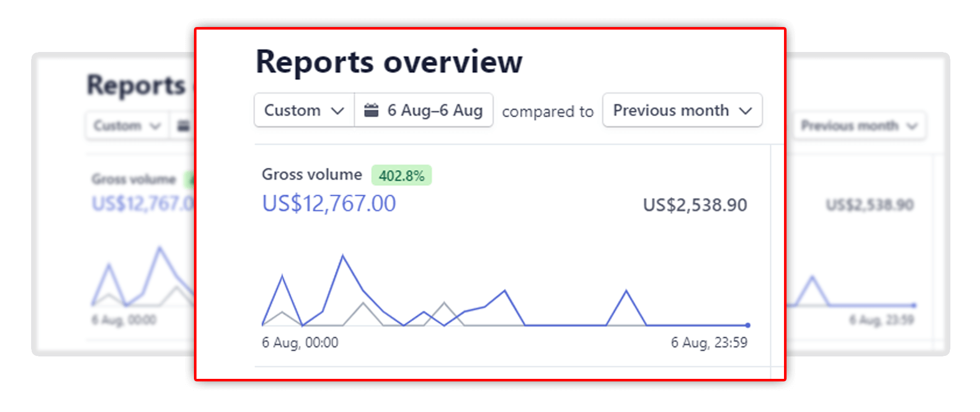Screen dimensions: 980x412
Task: Select the US$12,767.00 gross volume value
Action: (x=329, y=203)
